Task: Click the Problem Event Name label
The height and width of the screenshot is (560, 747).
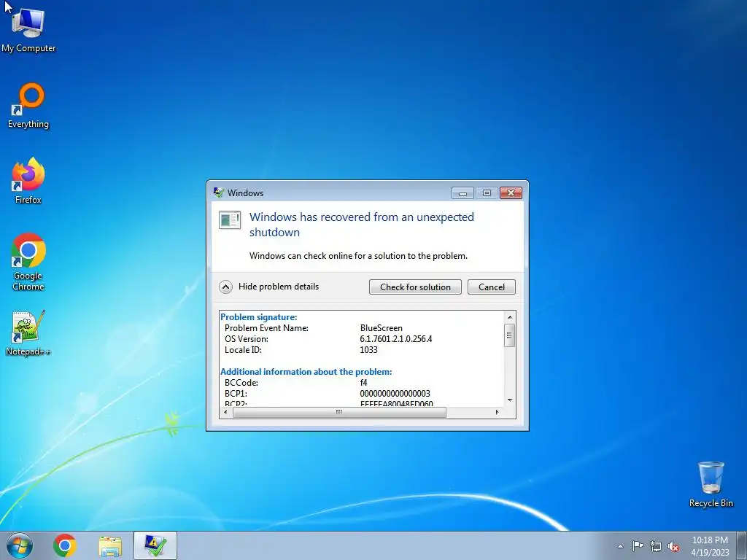Action: [266, 327]
